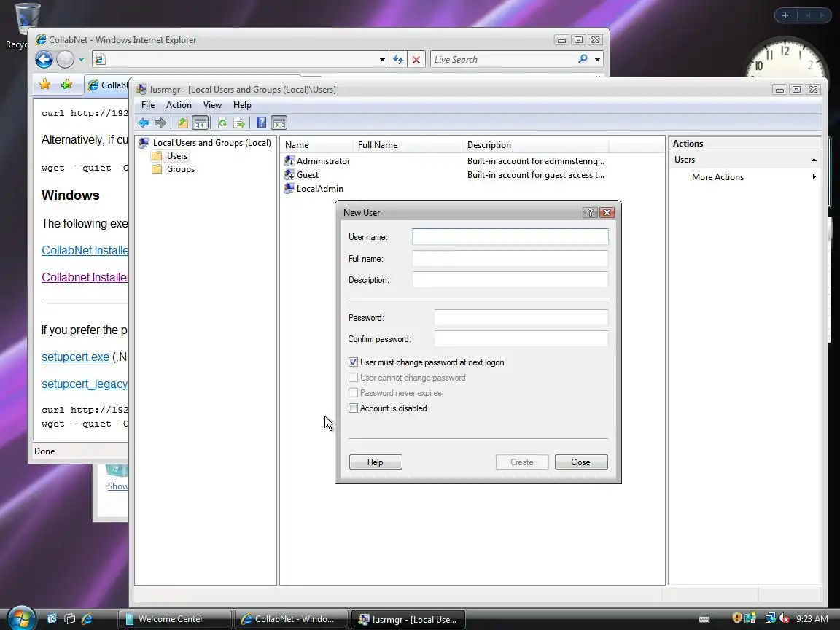The image size is (840, 630).
Task: Click the Switch between windows quick launch icon
Action: click(x=70, y=619)
